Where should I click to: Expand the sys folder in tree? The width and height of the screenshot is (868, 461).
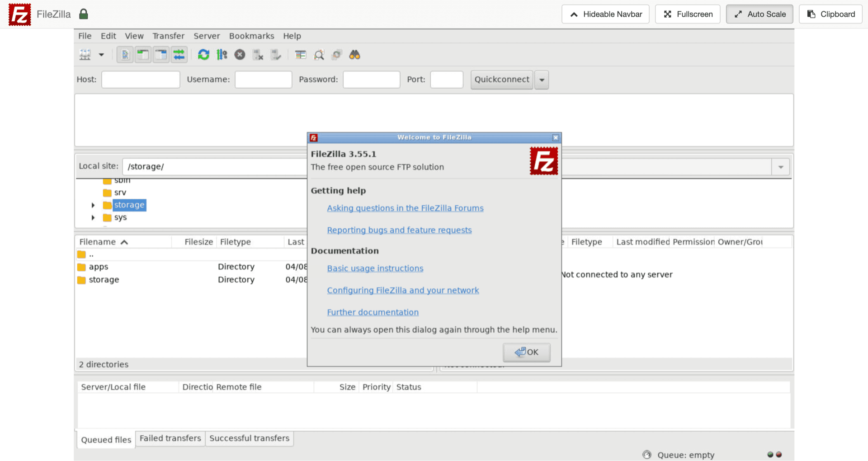(93, 217)
